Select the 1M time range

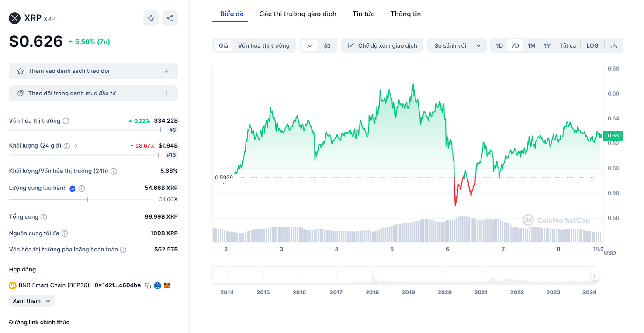[x=531, y=45]
